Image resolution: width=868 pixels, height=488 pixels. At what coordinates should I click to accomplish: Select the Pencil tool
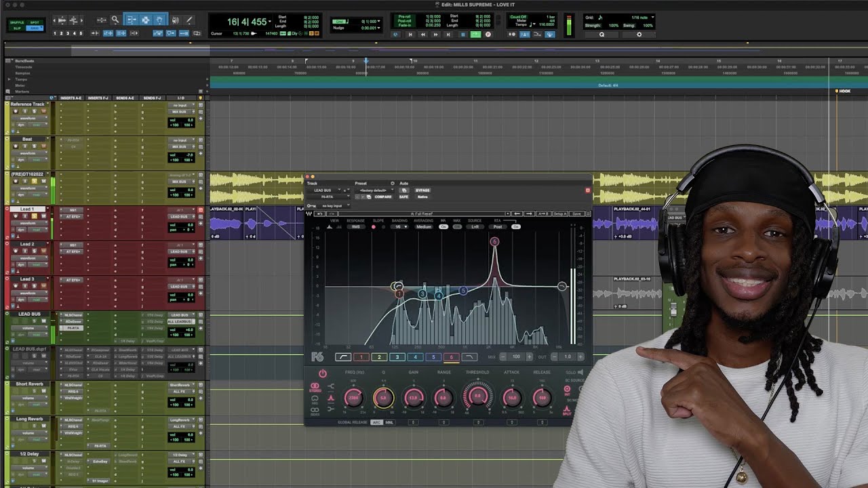(x=189, y=20)
